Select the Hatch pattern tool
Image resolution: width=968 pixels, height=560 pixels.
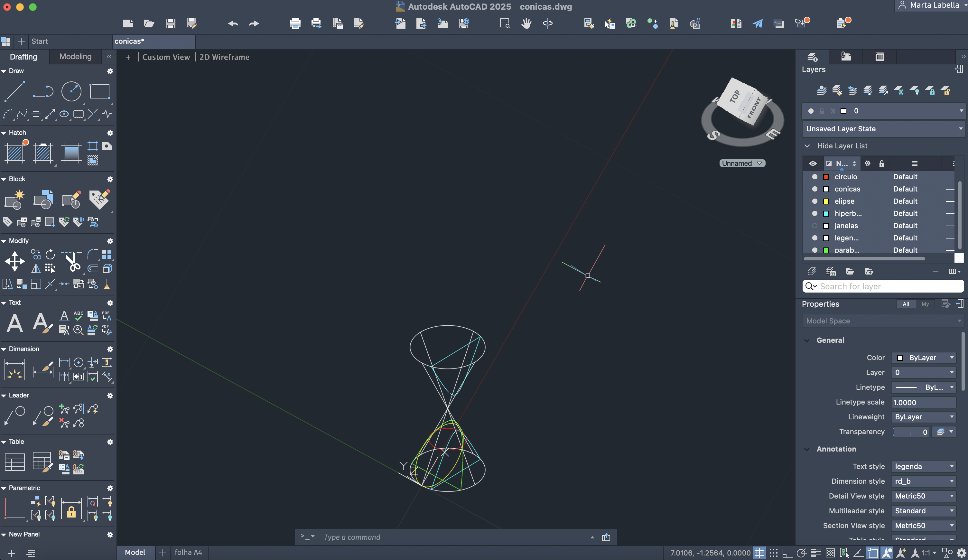coord(14,153)
